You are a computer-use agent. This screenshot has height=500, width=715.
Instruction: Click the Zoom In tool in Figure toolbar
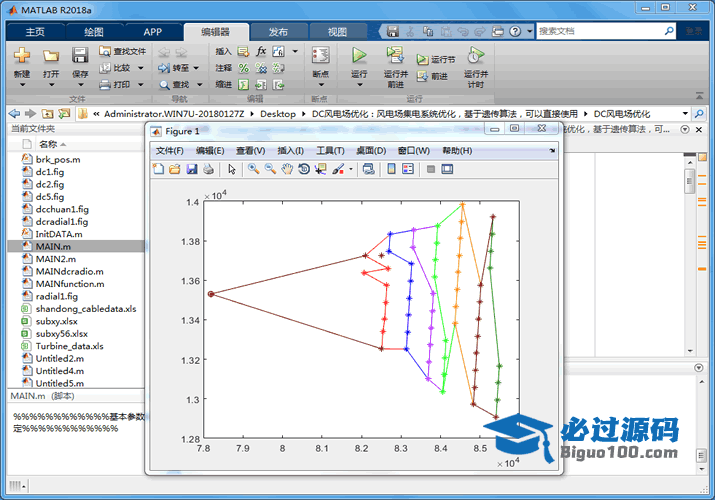coord(254,169)
